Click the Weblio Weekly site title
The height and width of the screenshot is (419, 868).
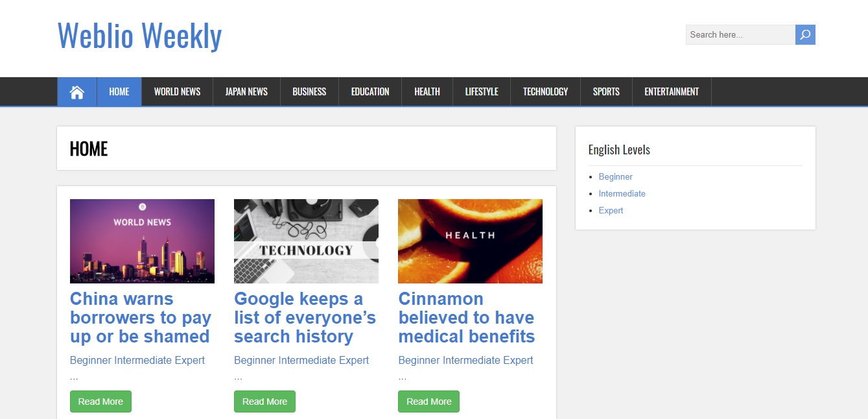point(139,36)
